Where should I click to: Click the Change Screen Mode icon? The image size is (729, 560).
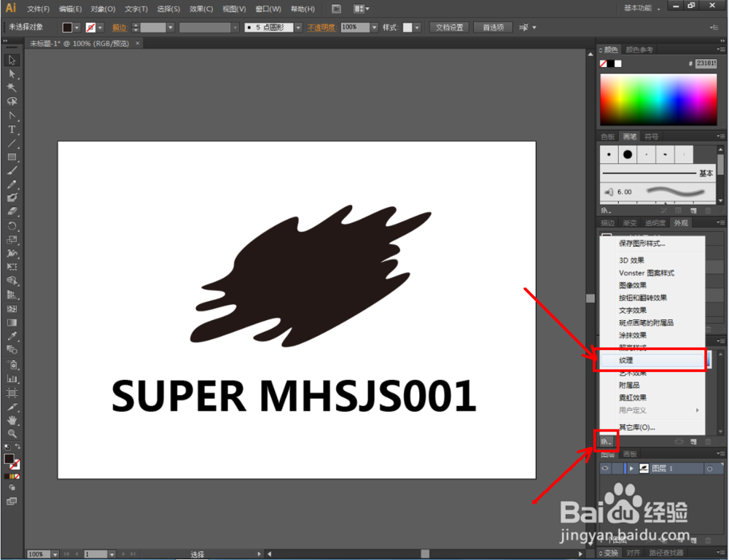point(12,502)
